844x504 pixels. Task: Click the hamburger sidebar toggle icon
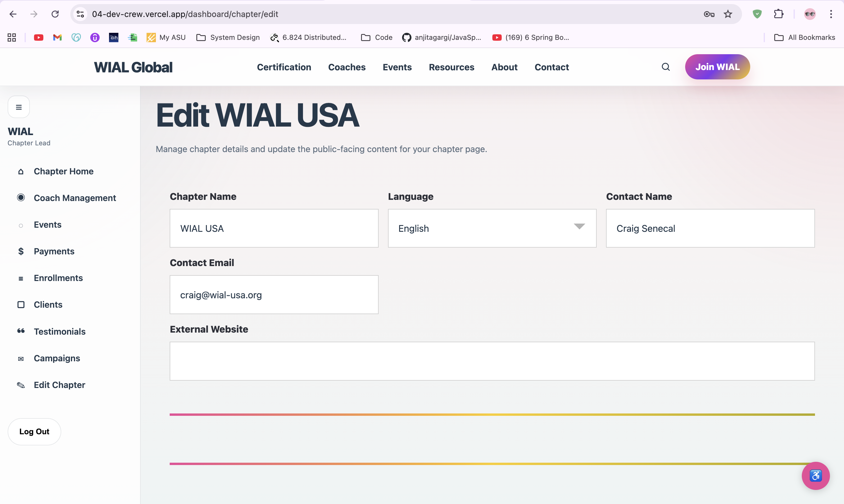tap(19, 107)
